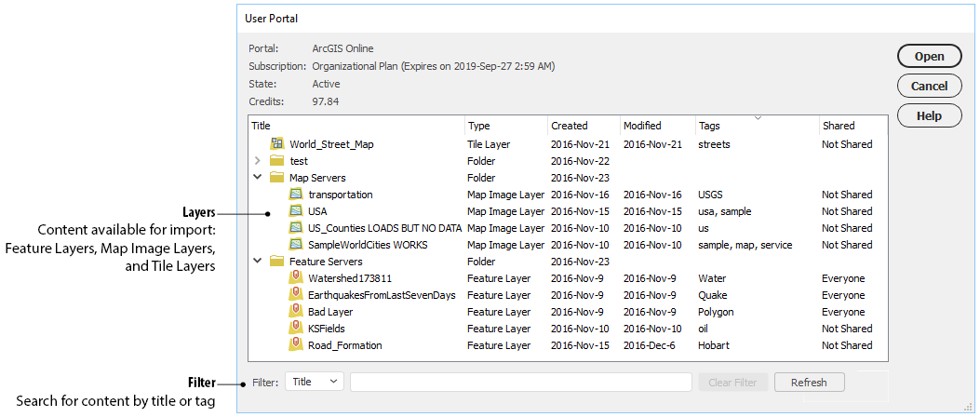Click the sort arrow above Tags column
980x417 pixels.
tap(758, 118)
